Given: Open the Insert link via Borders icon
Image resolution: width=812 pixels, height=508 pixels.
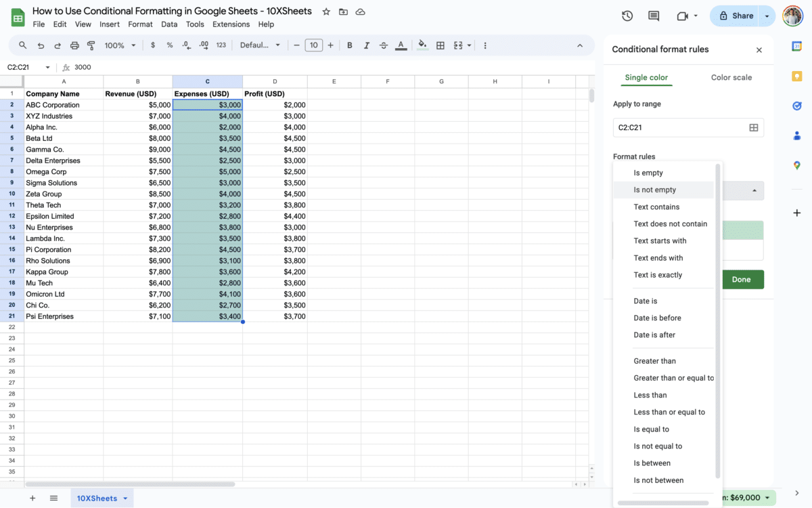Looking at the screenshot, I should [x=441, y=45].
